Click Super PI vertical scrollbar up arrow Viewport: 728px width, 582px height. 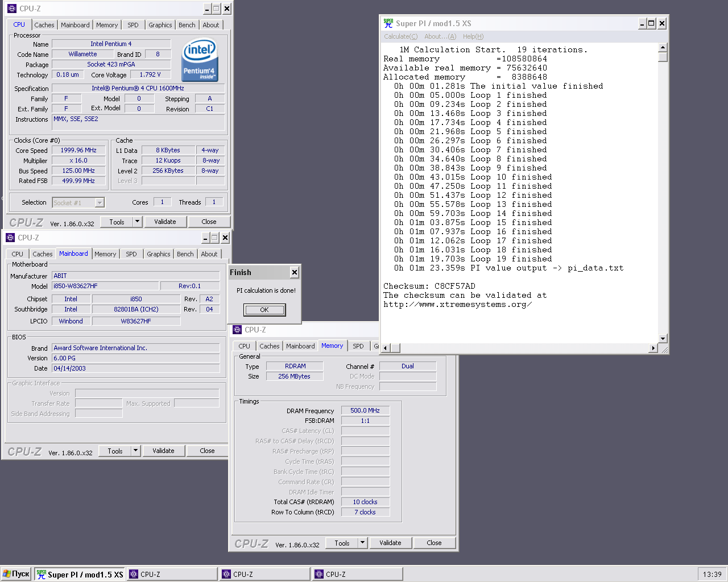(x=663, y=48)
